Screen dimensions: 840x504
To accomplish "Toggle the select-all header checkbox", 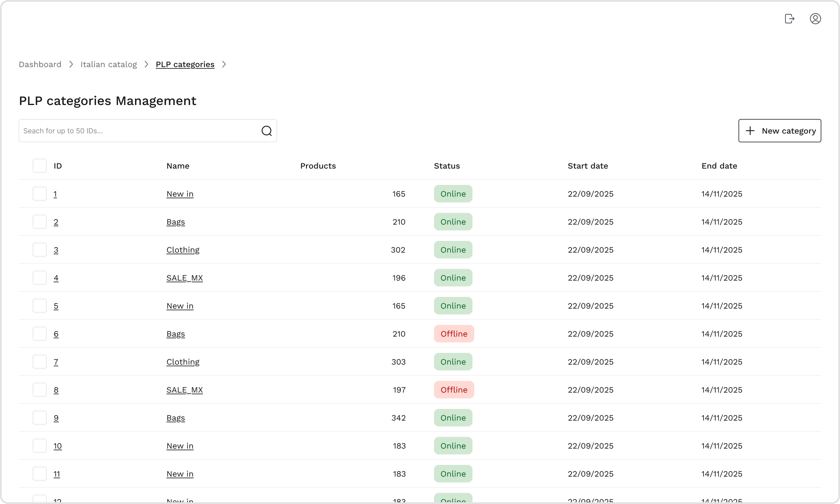I will pyautogui.click(x=40, y=166).
